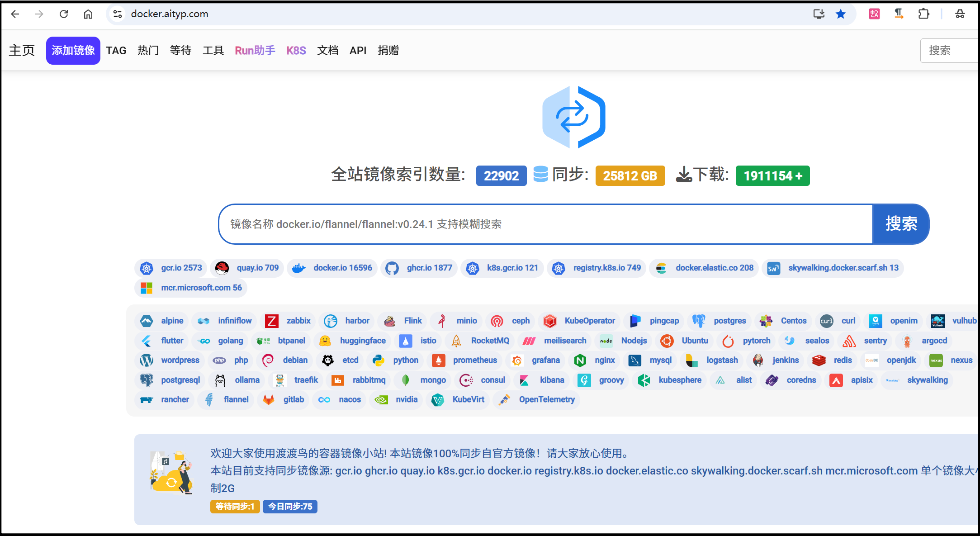The image size is (980, 536).
Task: Open the API menu item
Action: (x=358, y=51)
